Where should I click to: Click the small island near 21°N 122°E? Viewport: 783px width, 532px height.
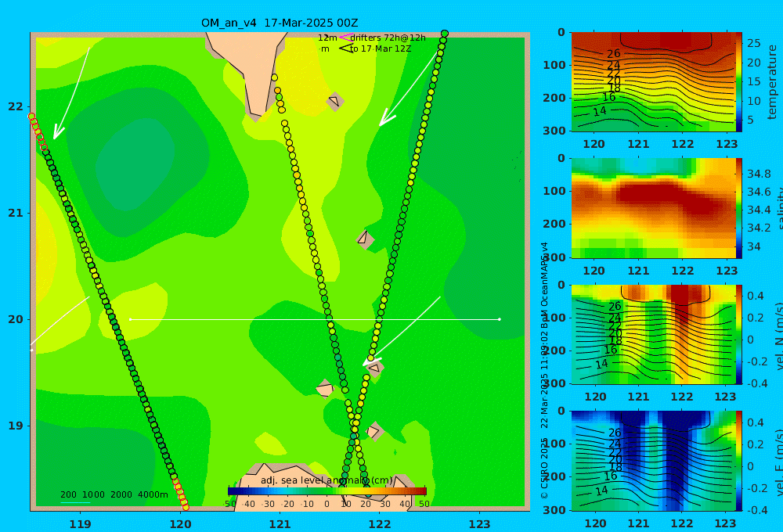pyautogui.click(x=365, y=239)
